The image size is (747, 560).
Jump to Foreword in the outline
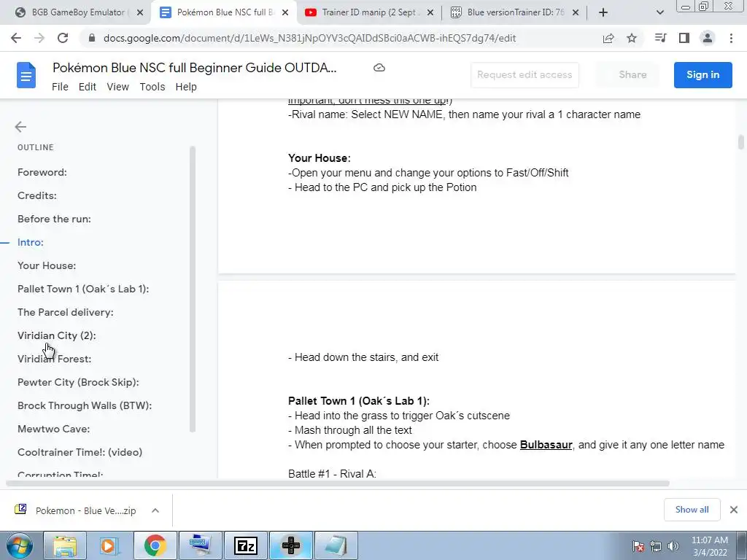(x=42, y=172)
